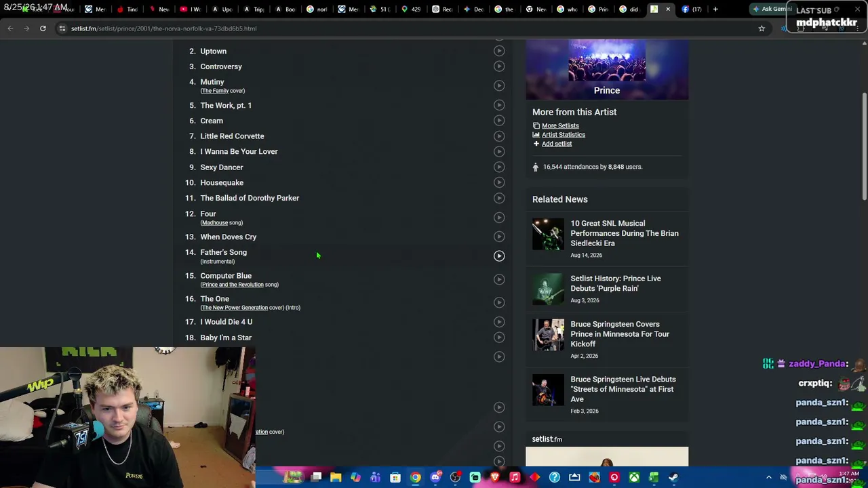The image size is (868, 488).
Task: Play the song Housequake
Action: point(499,182)
